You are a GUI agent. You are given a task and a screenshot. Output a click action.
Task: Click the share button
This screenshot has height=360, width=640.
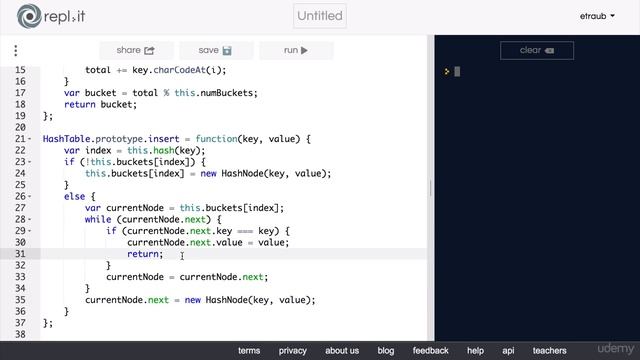tap(136, 50)
